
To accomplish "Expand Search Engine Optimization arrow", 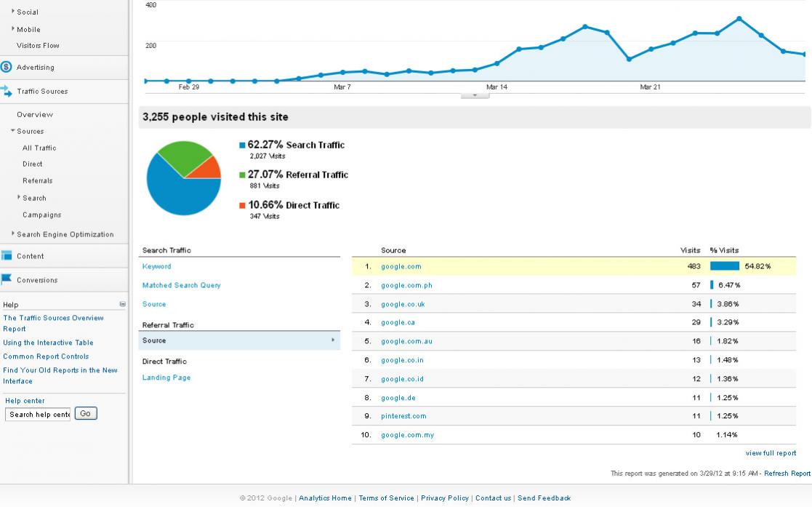I will [13, 233].
